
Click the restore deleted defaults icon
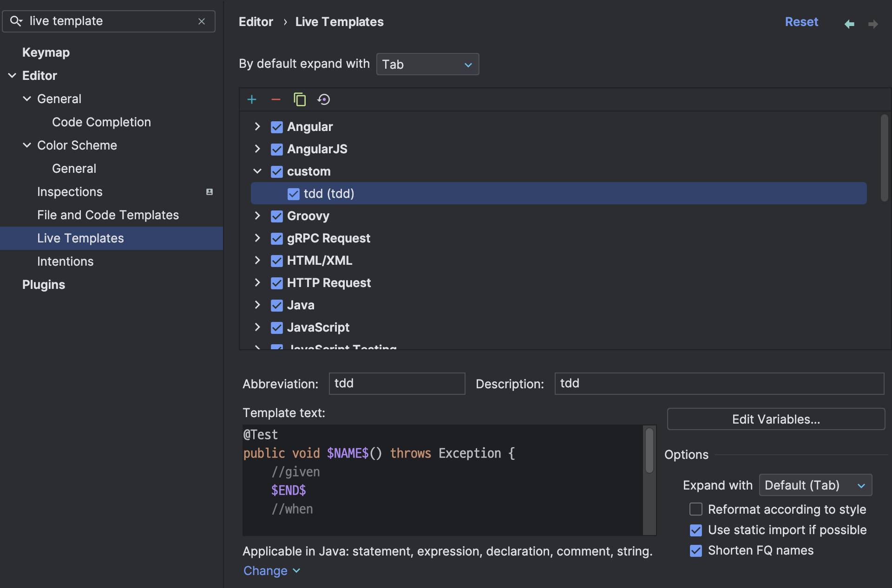pyautogui.click(x=324, y=99)
